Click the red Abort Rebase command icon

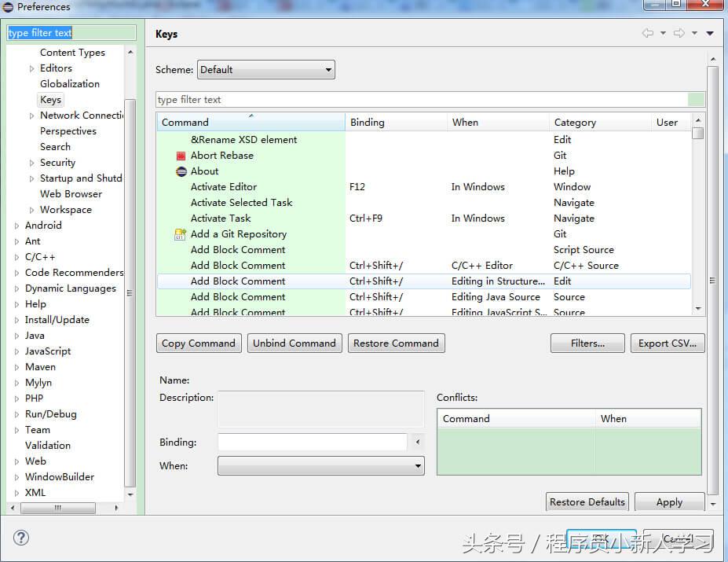click(x=181, y=156)
